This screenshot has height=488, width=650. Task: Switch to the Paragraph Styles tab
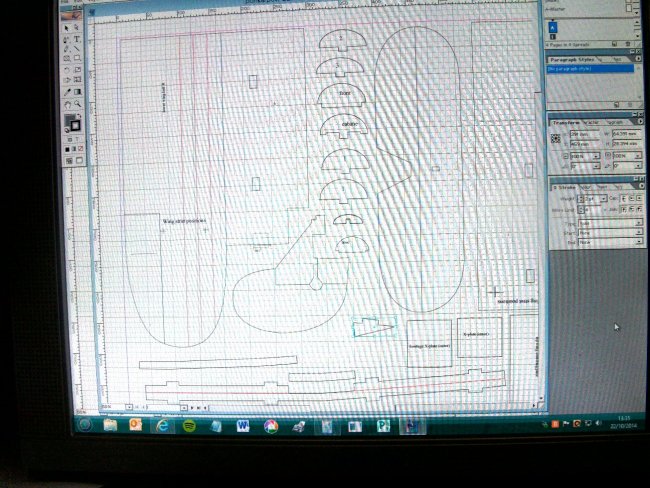click(571, 59)
